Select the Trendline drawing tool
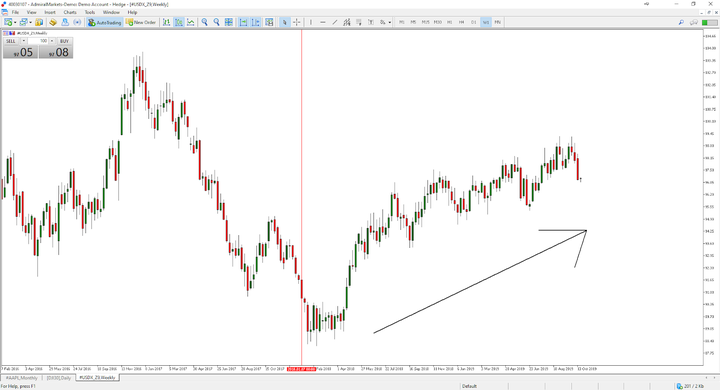 pyautogui.click(x=335, y=22)
